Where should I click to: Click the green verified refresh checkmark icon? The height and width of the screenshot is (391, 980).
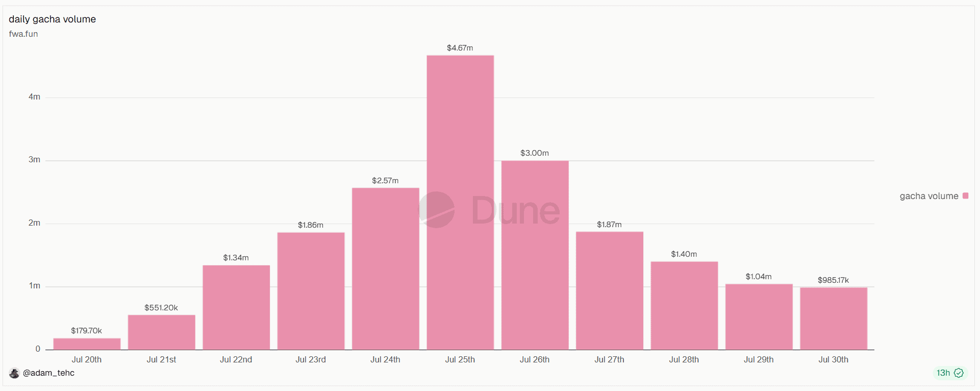[x=959, y=373]
